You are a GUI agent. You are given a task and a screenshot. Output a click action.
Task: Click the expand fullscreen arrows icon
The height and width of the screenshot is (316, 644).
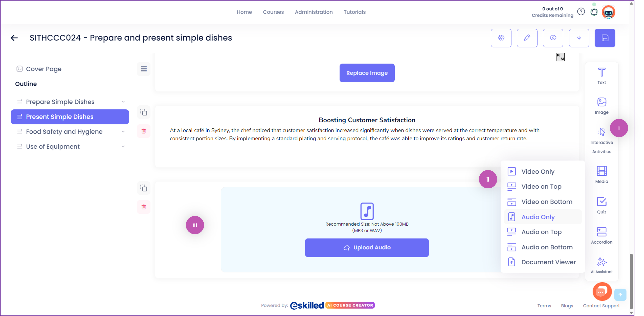(560, 57)
